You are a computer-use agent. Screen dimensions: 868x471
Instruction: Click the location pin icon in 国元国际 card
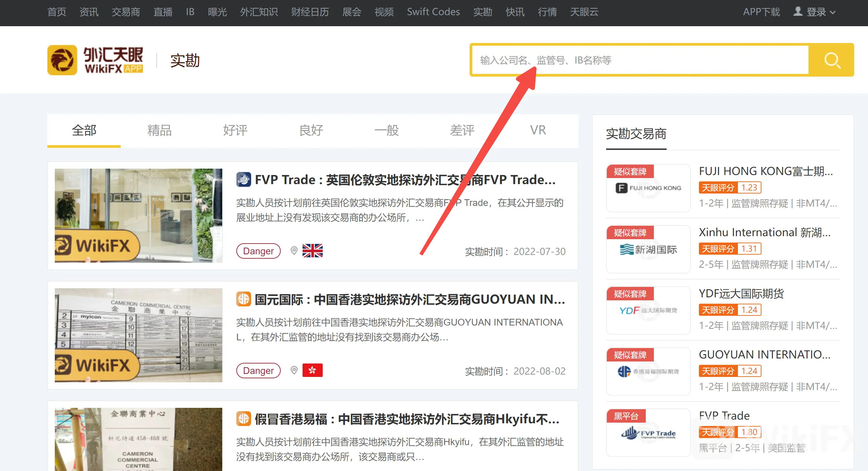pyautogui.click(x=294, y=370)
